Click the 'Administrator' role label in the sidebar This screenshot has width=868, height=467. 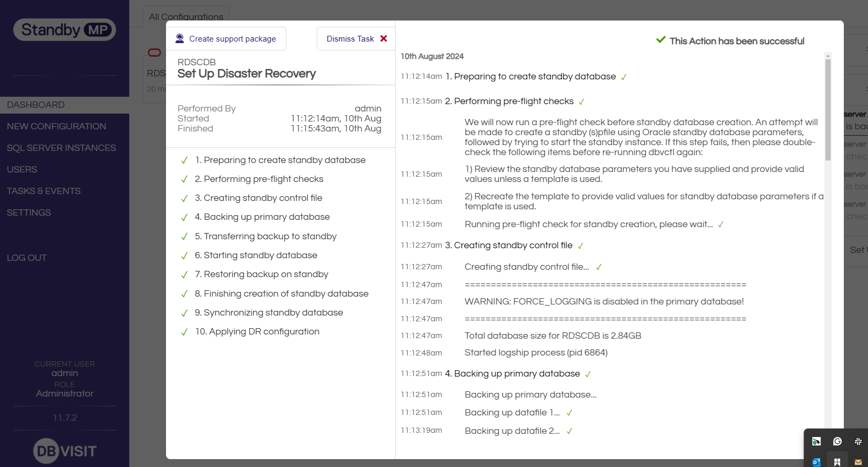pyautogui.click(x=65, y=393)
